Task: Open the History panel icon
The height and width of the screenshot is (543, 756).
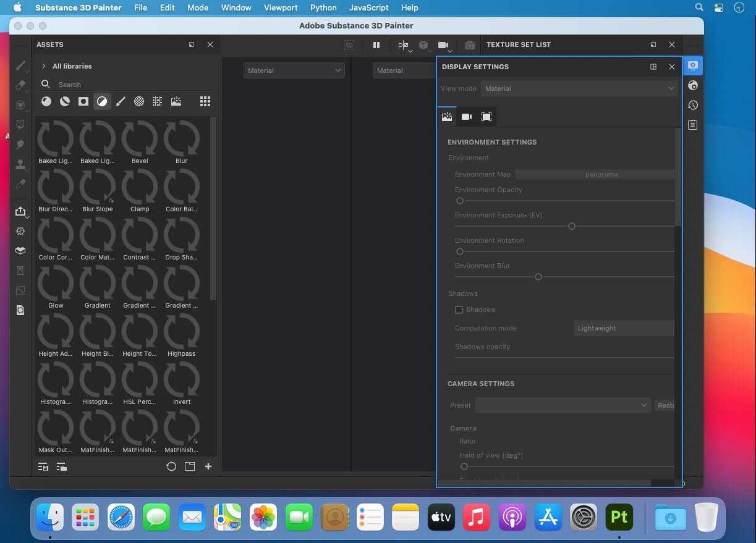Action: [x=692, y=105]
